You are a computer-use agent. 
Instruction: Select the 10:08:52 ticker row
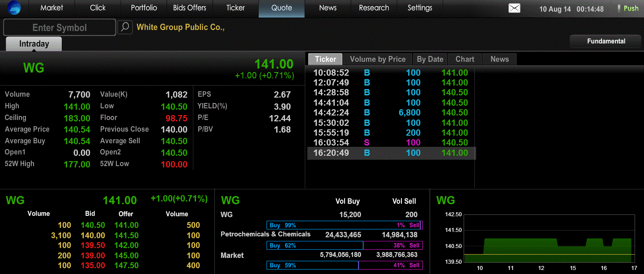pyautogui.click(x=391, y=73)
